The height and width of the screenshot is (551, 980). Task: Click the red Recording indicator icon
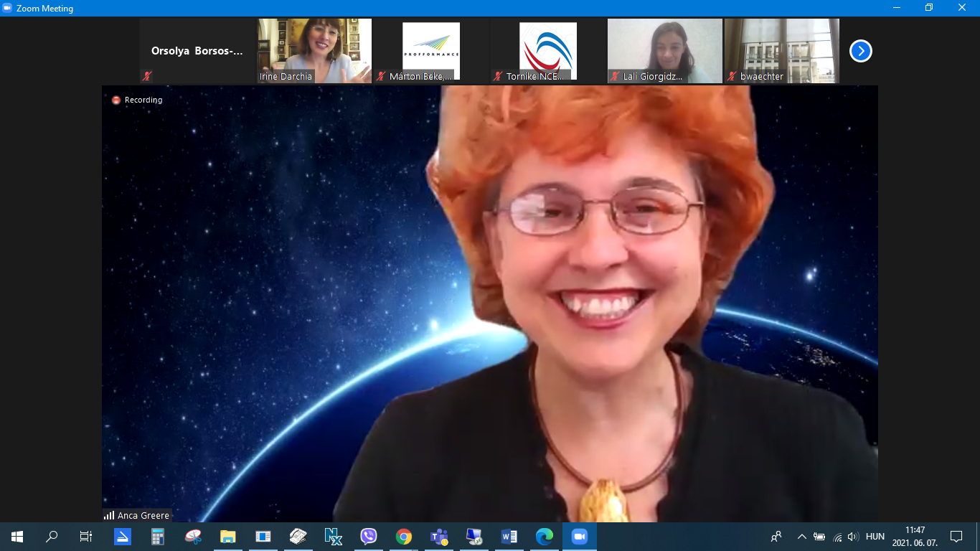coord(116,100)
